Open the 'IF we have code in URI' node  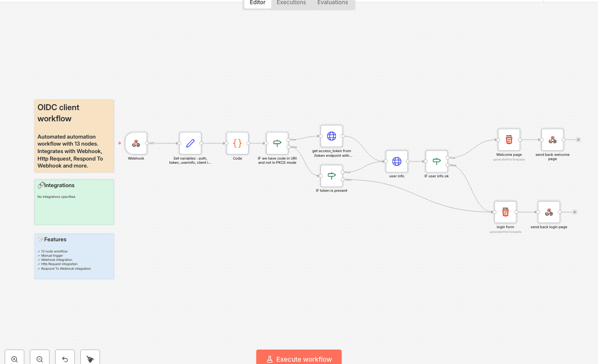point(277,143)
